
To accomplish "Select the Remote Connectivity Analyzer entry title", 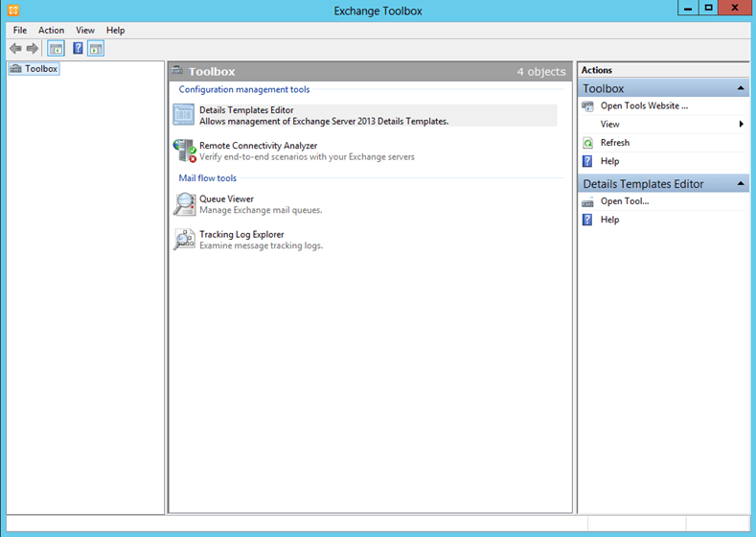I will (x=259, y=145).
